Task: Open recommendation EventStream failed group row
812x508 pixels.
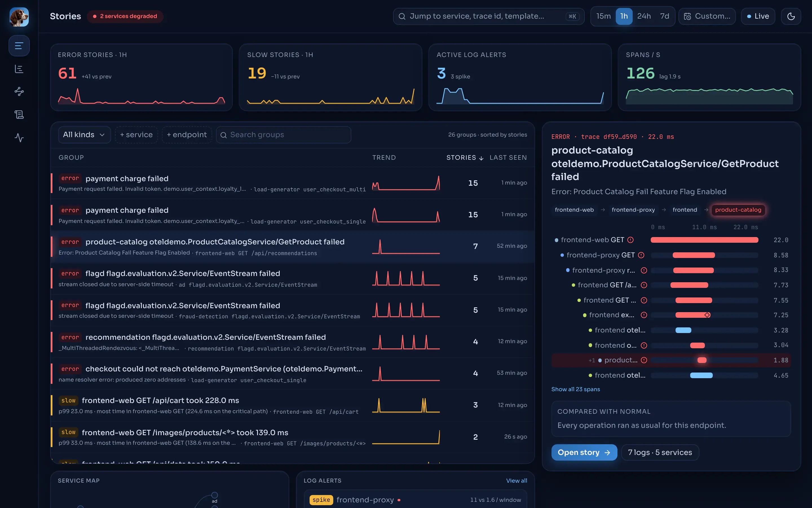Action: [292, 342]
